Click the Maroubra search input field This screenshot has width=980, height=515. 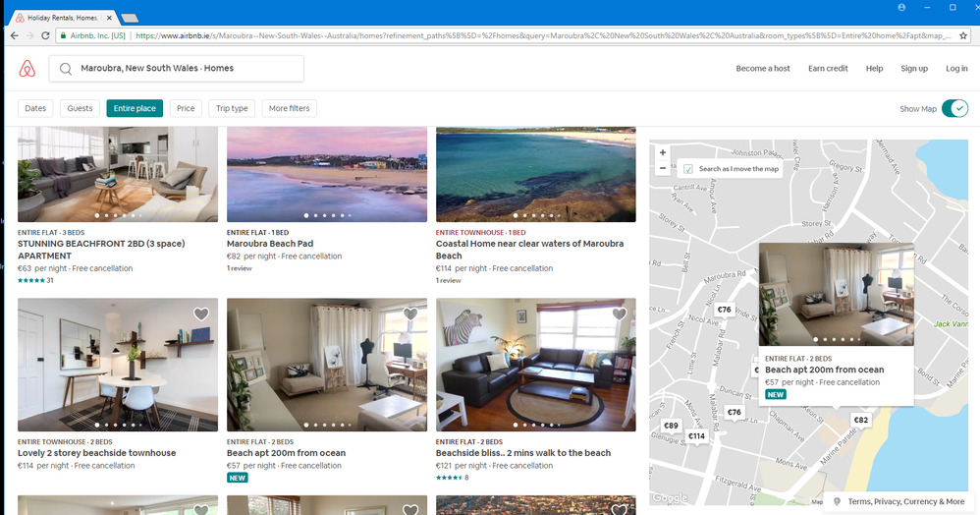tap(177, 68)
